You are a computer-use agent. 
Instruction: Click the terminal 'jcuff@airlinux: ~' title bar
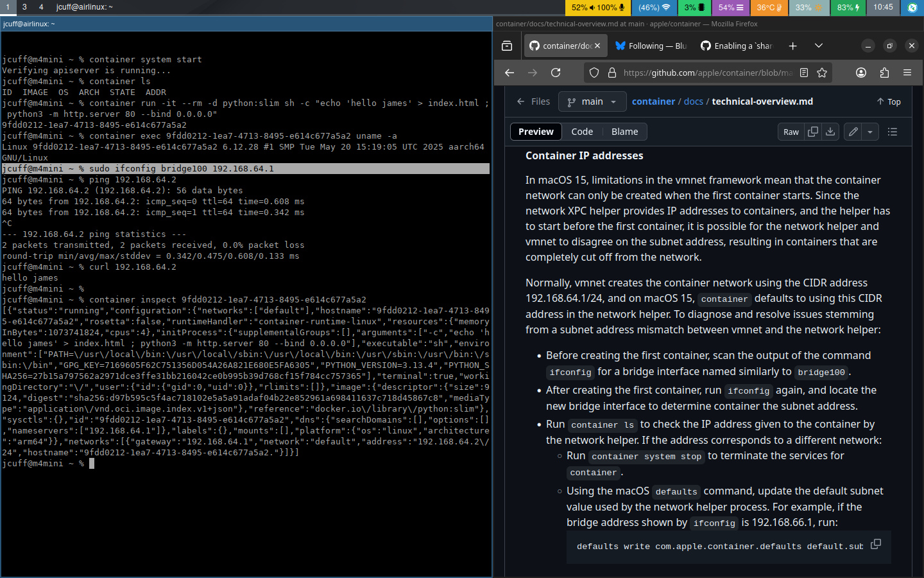coord(246,24)
